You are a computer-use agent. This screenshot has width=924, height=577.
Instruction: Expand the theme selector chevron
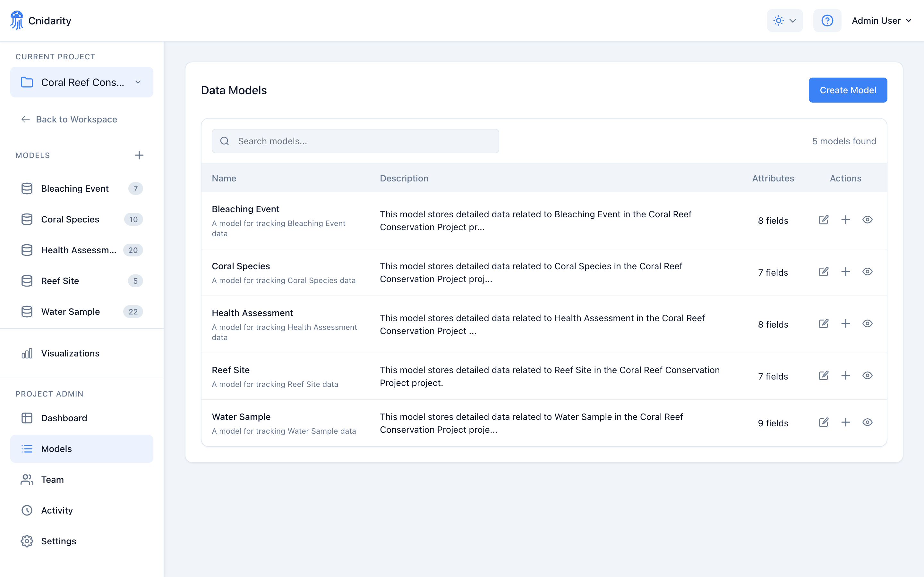[793, 20]
